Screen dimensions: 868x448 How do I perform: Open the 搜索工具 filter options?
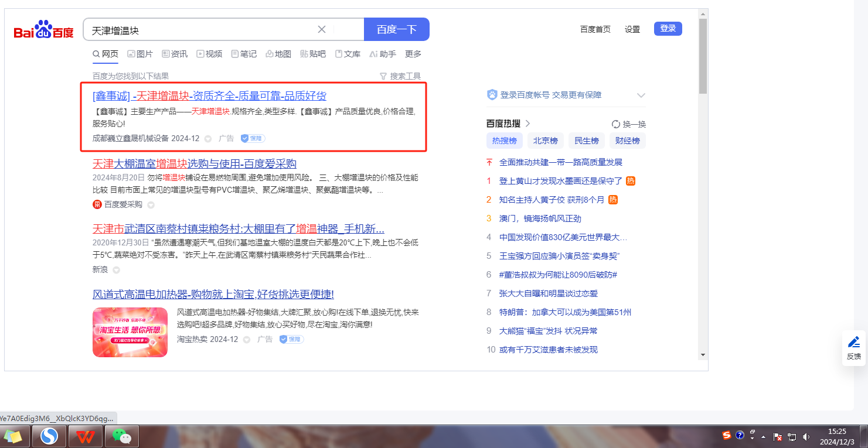pos(400,76)
